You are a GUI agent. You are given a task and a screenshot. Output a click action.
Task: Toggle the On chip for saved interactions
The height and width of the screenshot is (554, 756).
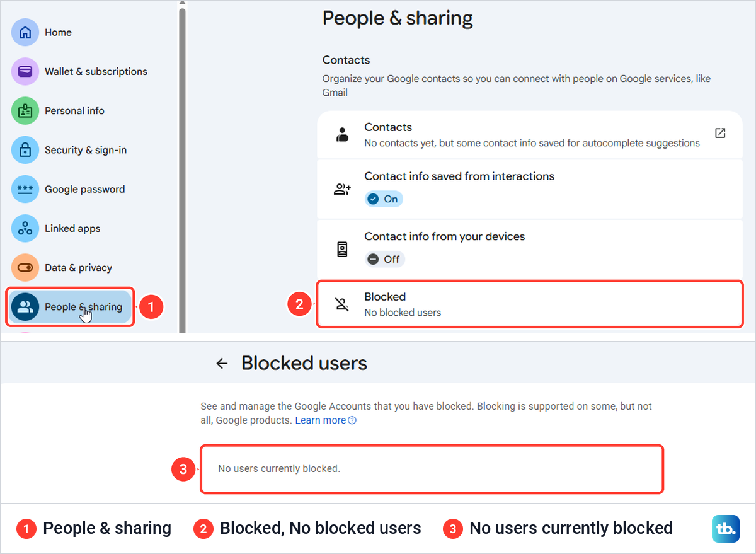click(384, 199)
